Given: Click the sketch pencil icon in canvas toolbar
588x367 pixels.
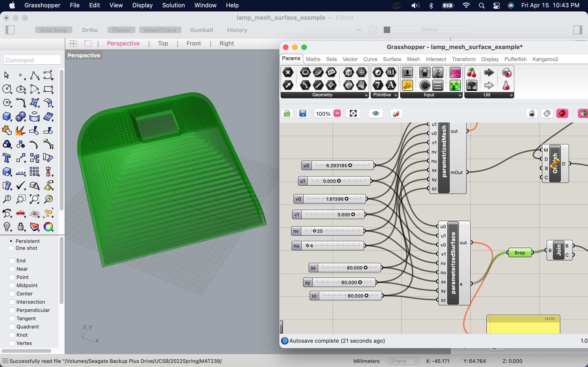Looking at the screenshot, I should [x=396, y=113].
